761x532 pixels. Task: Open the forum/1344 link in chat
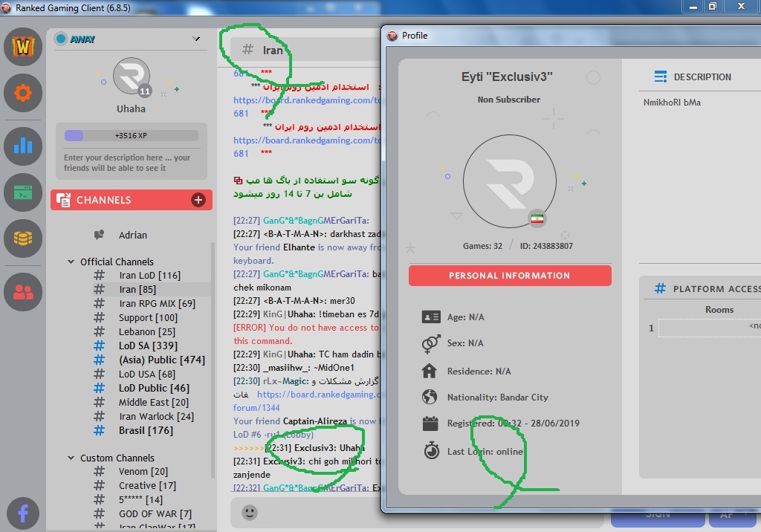256,408
